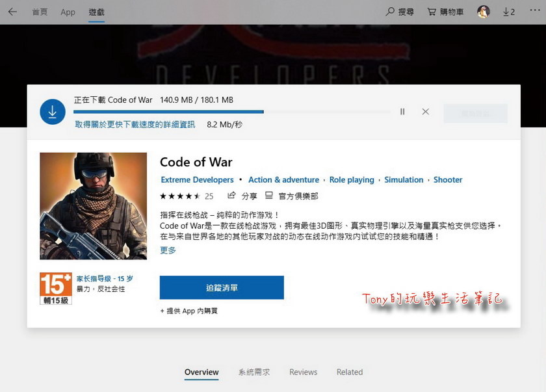Switch to the Reviews tab
546x392 pixels.
click(x=304, y=372)
